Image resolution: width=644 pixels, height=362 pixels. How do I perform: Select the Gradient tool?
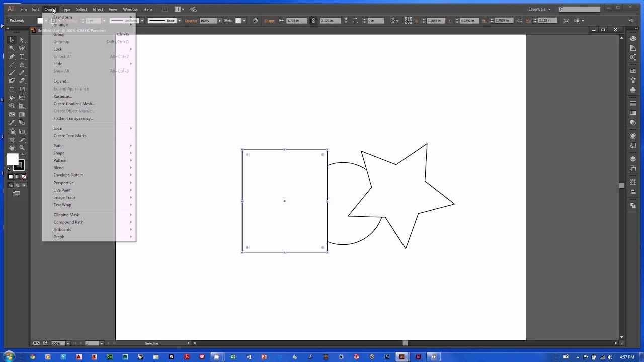point(22,114)
